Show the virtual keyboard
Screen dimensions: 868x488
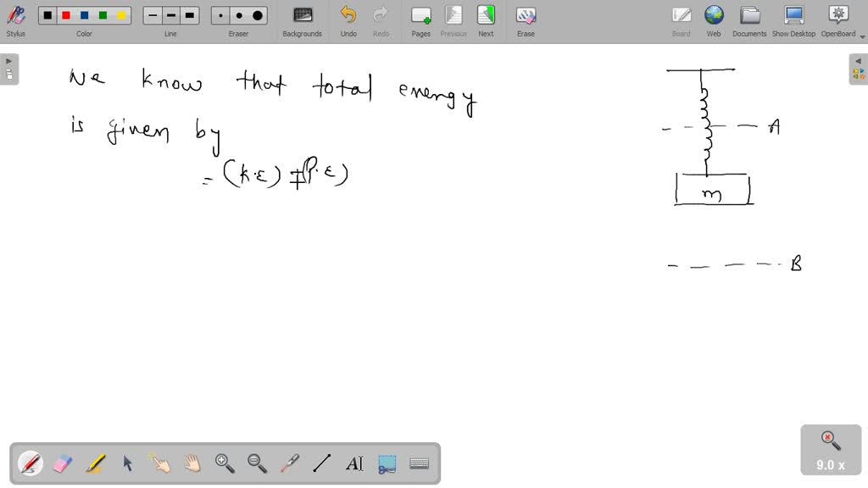pos(419,463)
